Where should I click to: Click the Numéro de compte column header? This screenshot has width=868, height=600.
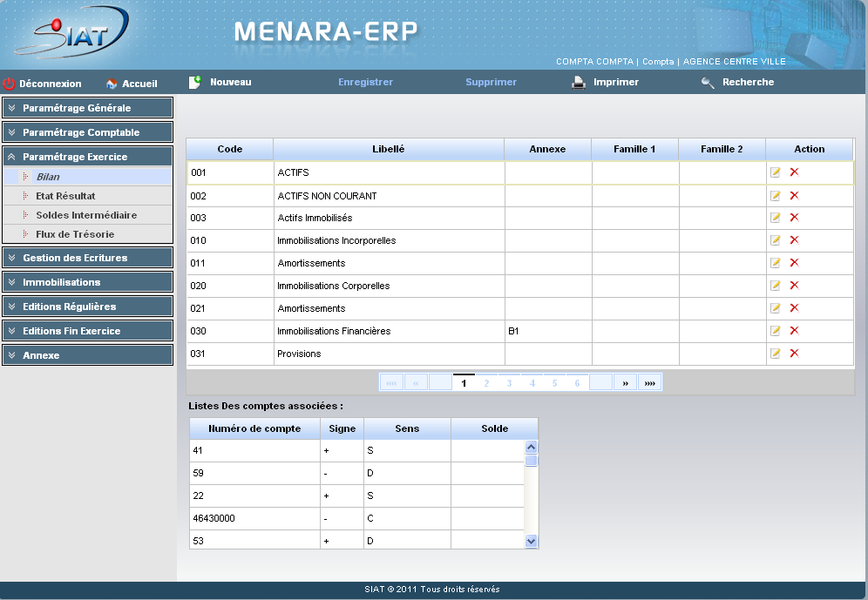(x=254, y=428)
